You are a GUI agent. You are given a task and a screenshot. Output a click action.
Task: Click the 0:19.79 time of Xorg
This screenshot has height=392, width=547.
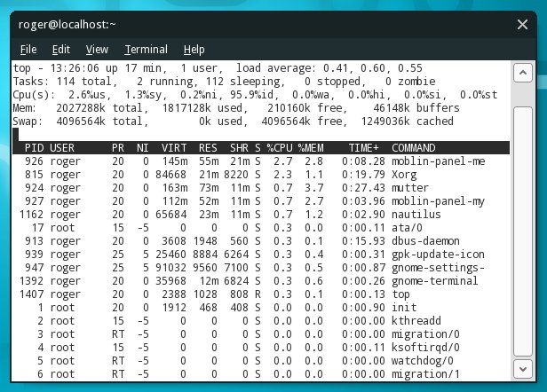[363, 175]
